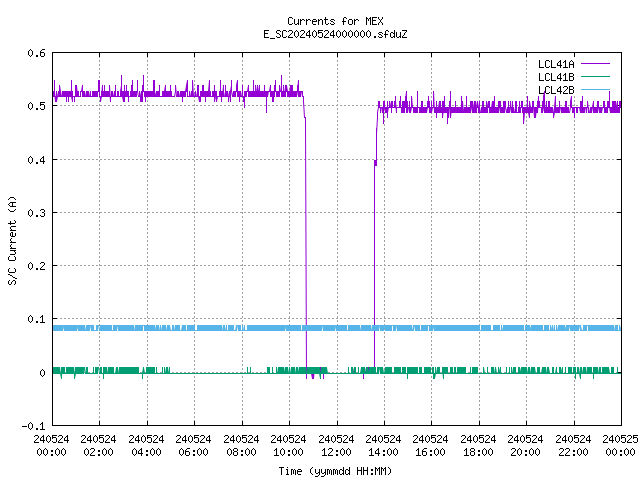Click the "Time (yymmdd HH:MM)" x-axis label
This screenshot has height=480, width=640.
point(335,471)
